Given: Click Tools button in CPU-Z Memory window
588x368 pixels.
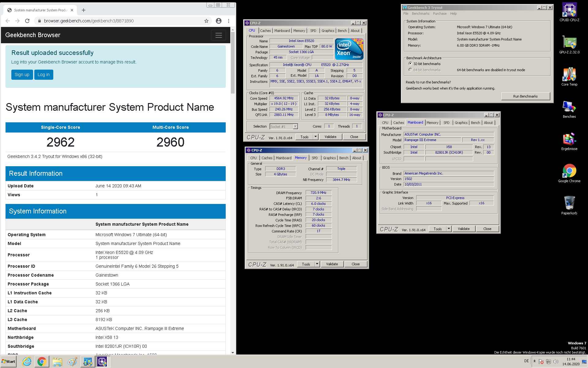Looking at the screenshot, I should pyautogui.click(x=306, y=264).
